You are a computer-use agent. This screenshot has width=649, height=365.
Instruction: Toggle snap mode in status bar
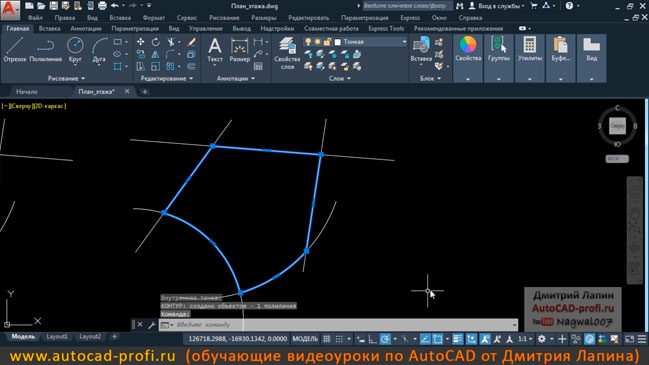click(x=339, y=339)
